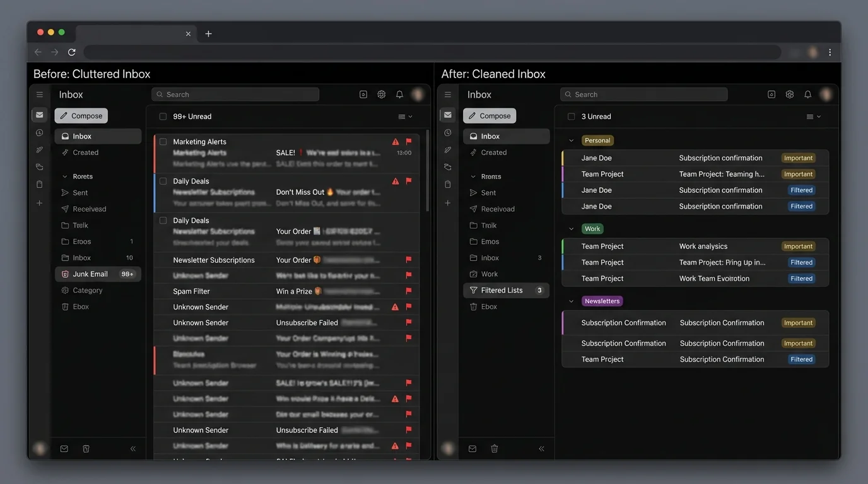The image size is (868, 484).
Task: Click the notification bell in the After inbox
Action: point(807,95)
